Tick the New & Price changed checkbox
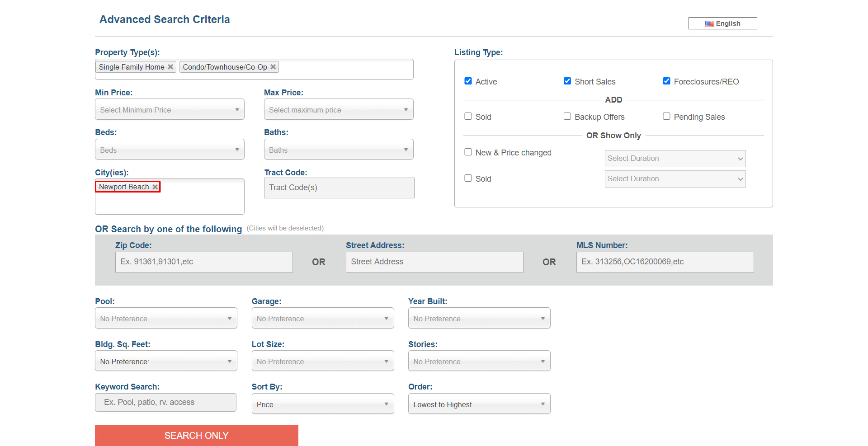868x446 pixels. (x=468, y=152)
